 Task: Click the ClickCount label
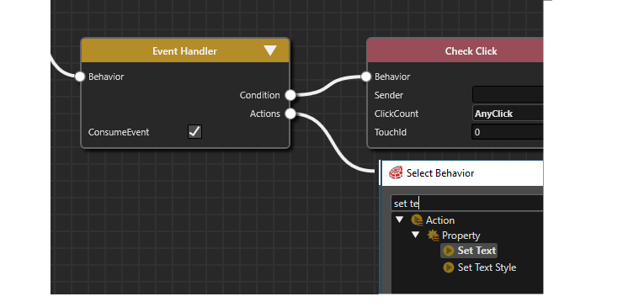[397, 114]
